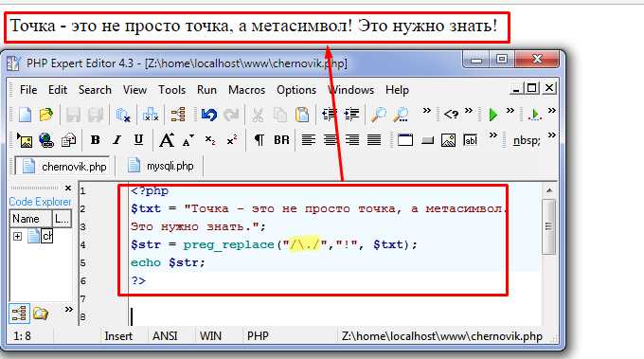
Task: Create a new file with the toolbar icon
Action: tap(26, 115)
